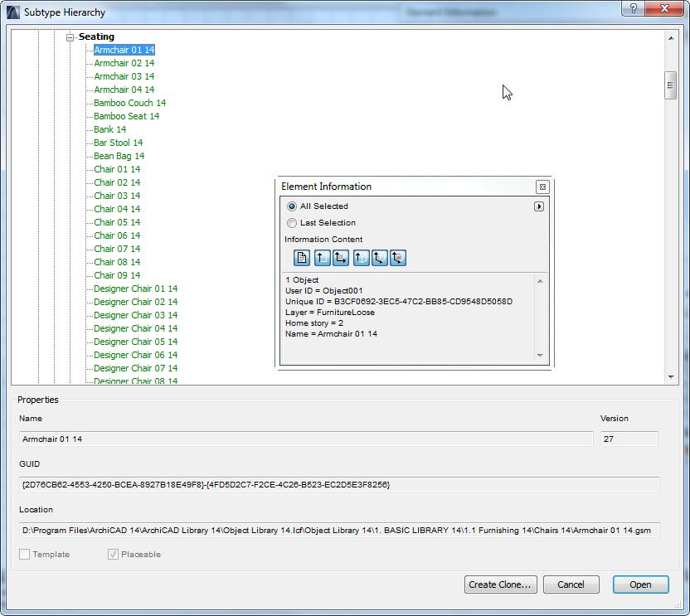Screen dimensions: 690x616
Task: Click the Cancel button
Action: pyautogui.click(x=571, y=584)
